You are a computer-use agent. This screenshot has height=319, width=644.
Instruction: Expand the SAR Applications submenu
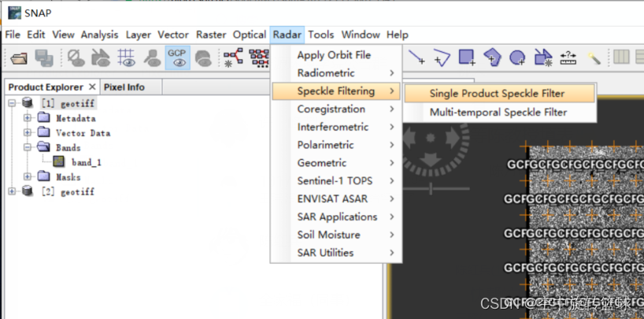tap(336, 217)
